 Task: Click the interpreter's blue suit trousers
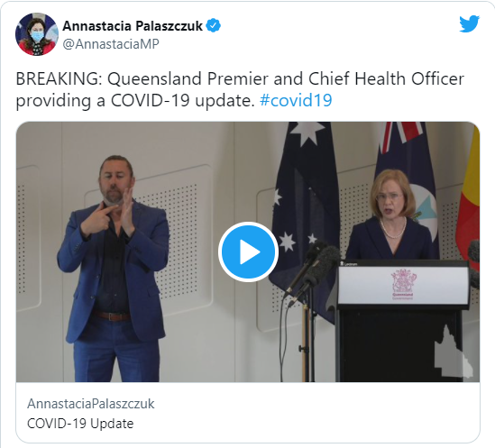[116, 351]
